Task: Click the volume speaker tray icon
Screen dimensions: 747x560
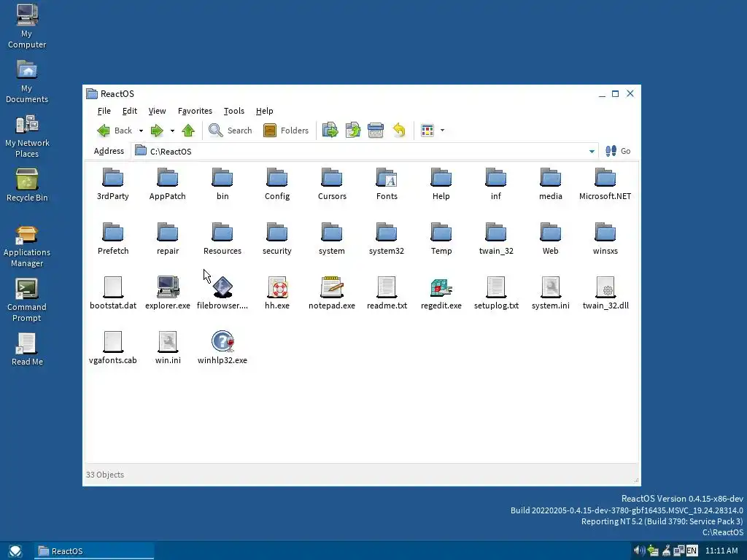Action: pyautogui.click(x=639, y=551)
